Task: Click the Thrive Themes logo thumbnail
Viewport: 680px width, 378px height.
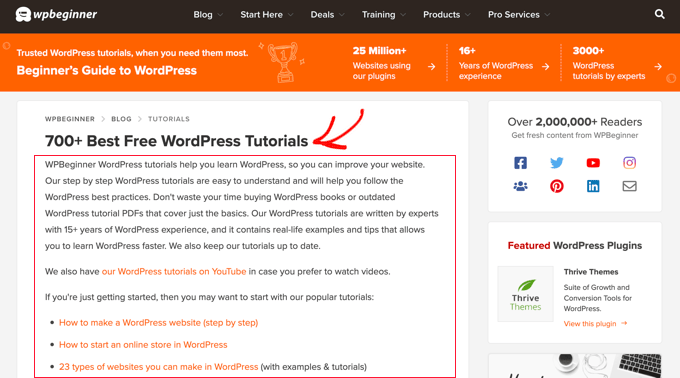Action: (x=525, y=294)
